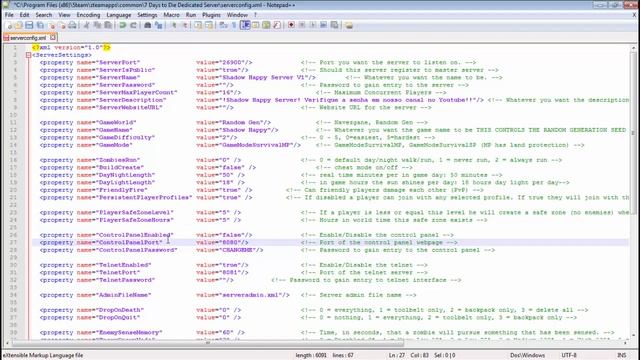Close the serverconfig.xml tab with its X

[x=53, y=38]
